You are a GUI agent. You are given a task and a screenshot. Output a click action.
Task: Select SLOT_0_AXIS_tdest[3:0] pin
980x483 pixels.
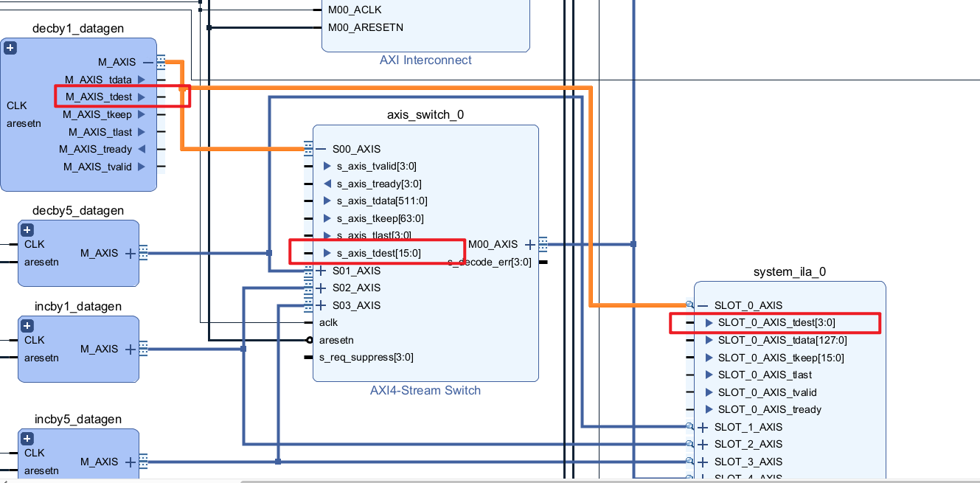770,322
